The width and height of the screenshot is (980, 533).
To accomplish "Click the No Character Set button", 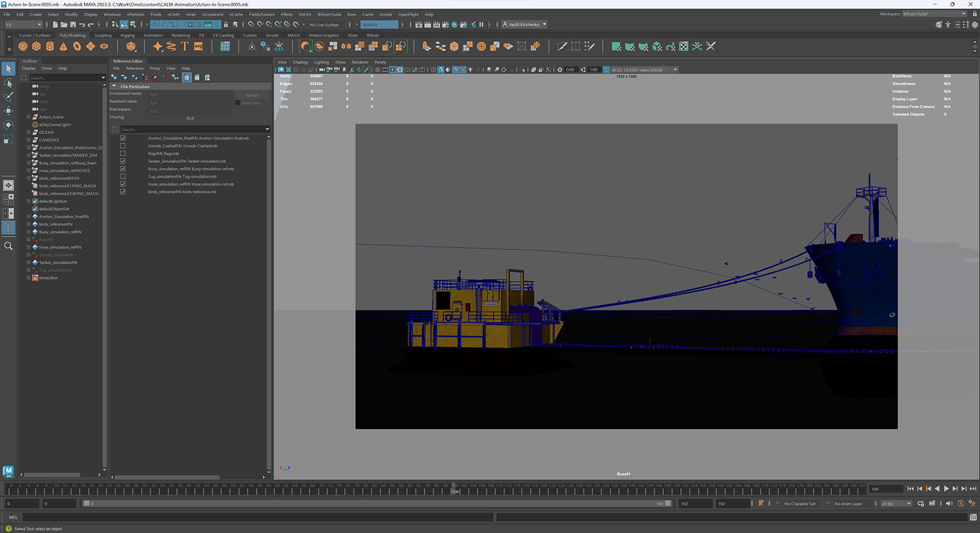I will point(800,504).
